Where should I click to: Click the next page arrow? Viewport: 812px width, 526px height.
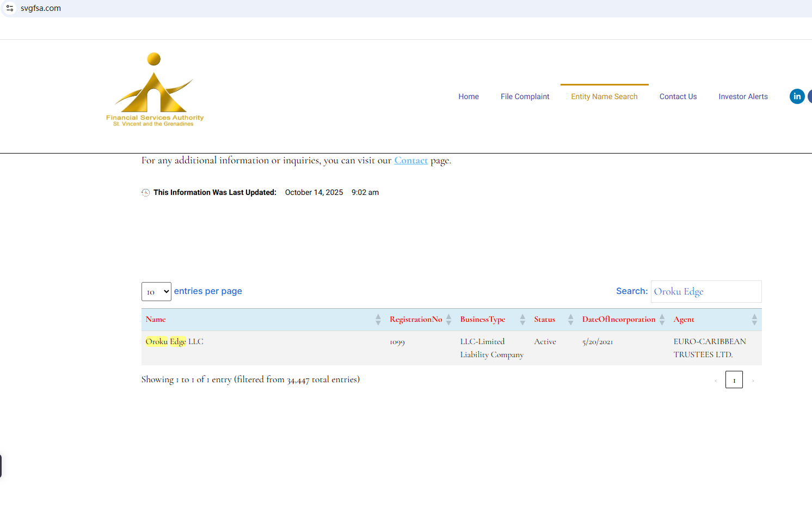[x=753, y=381]
